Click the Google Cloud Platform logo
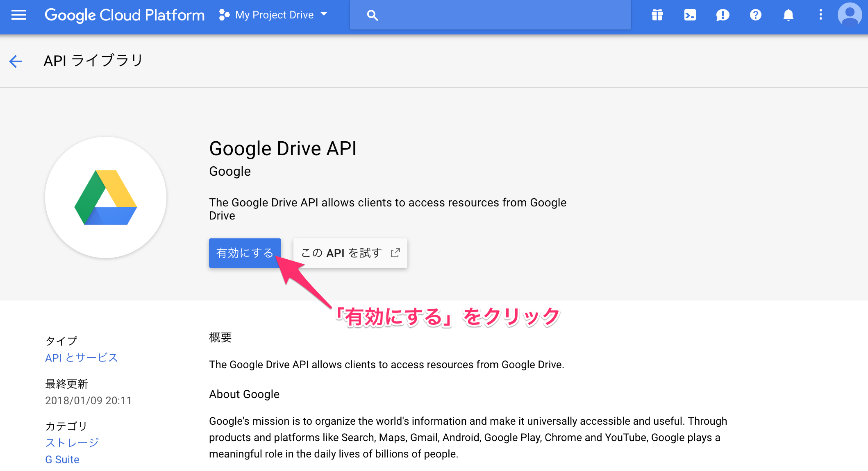Viewport: 868px width, 471px height. (125, 15)
